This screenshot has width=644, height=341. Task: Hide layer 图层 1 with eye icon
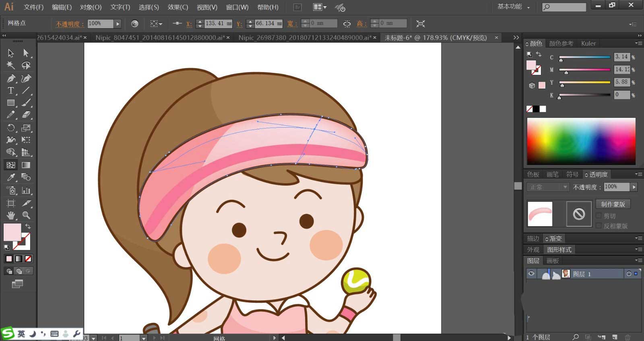point(531,274)
